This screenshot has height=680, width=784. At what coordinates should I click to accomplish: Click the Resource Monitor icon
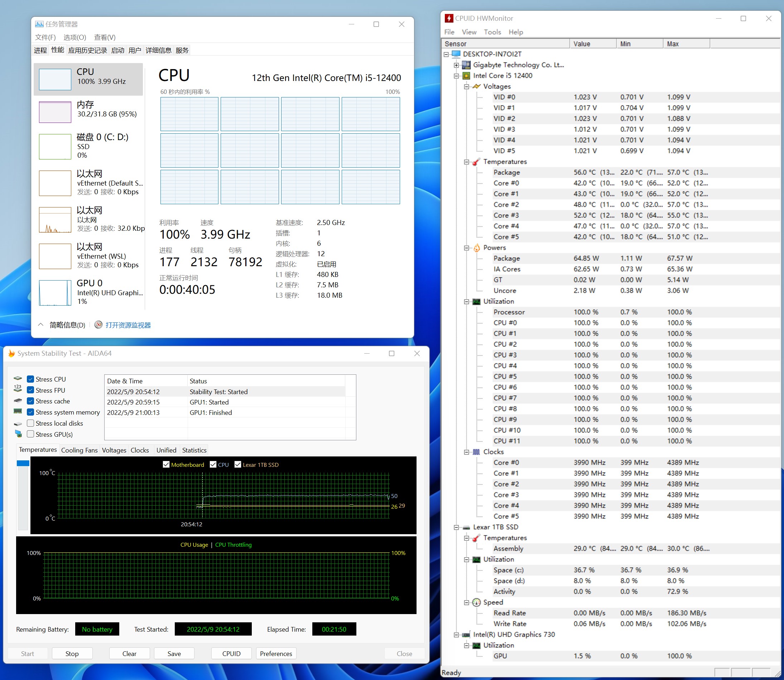coord(98,325)
